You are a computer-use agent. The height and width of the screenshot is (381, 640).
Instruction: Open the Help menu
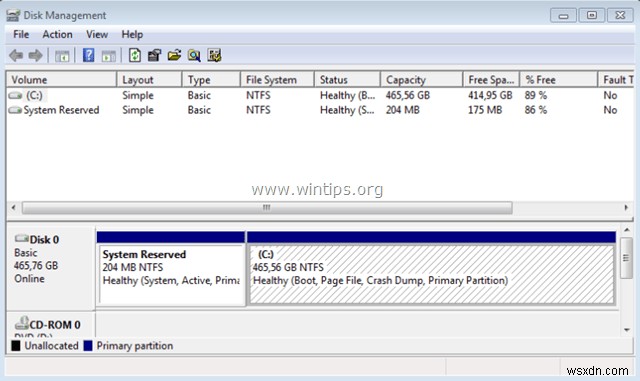pos(132,34)
